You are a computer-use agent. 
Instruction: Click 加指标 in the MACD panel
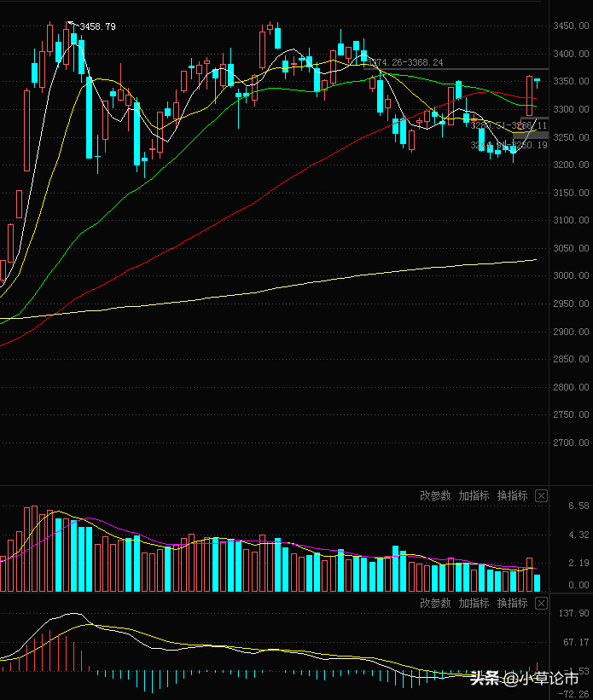tap(474, 603)
